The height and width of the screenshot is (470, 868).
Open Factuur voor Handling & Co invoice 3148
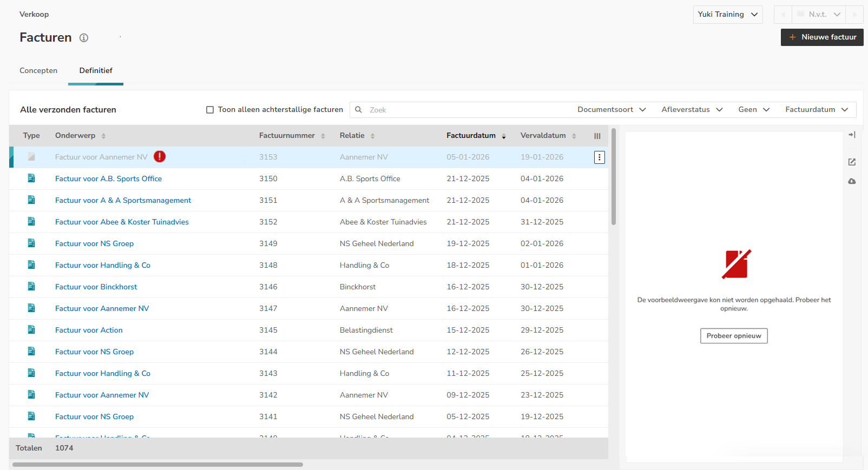(x=103, y=266)
